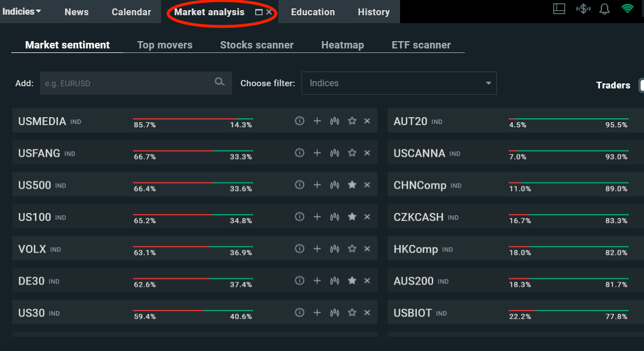Click the green connection status icon

click(627, 9)
